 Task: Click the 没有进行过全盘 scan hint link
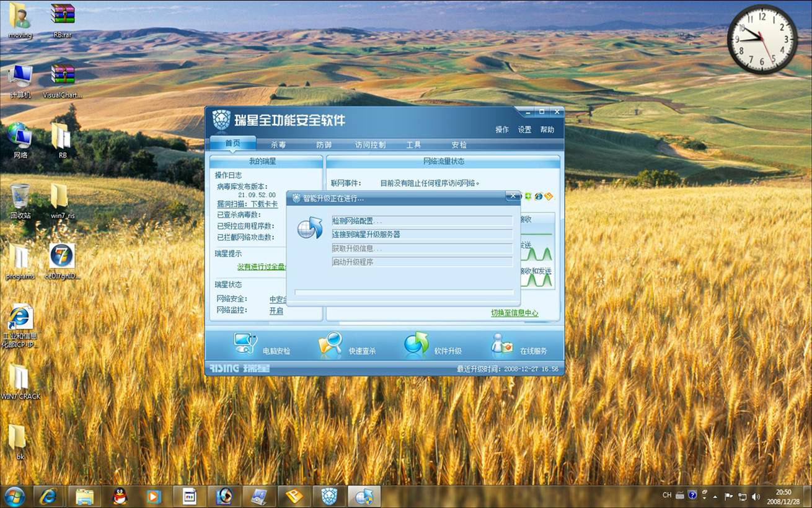[x=262, y=266]
